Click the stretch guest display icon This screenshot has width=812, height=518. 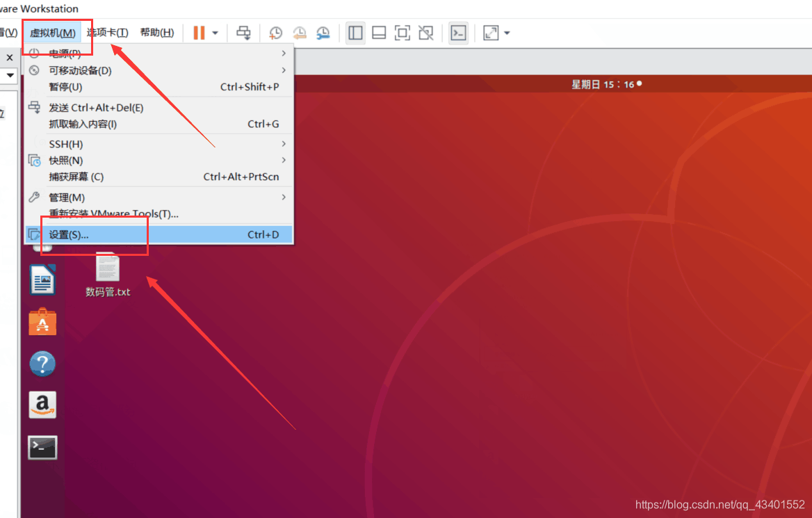[490, 33]
